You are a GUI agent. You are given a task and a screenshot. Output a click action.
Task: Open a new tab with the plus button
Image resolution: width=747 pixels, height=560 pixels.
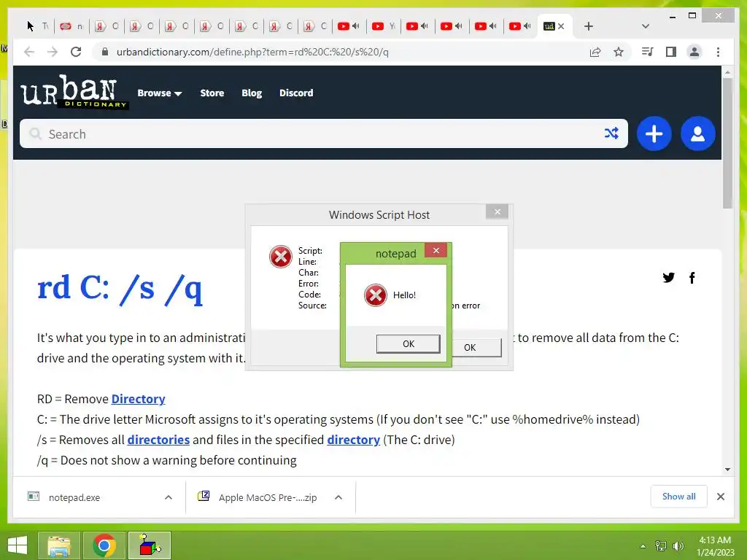click(x=589, y=26)
